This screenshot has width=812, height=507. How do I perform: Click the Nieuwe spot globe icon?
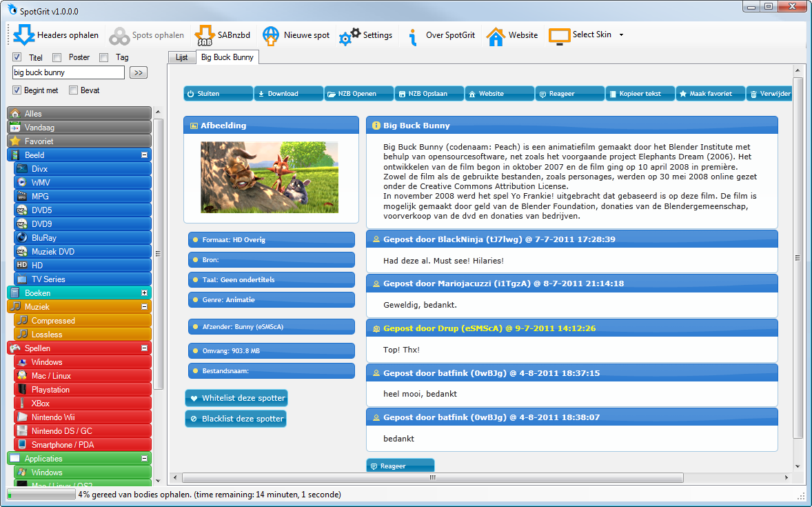point(271,36)
